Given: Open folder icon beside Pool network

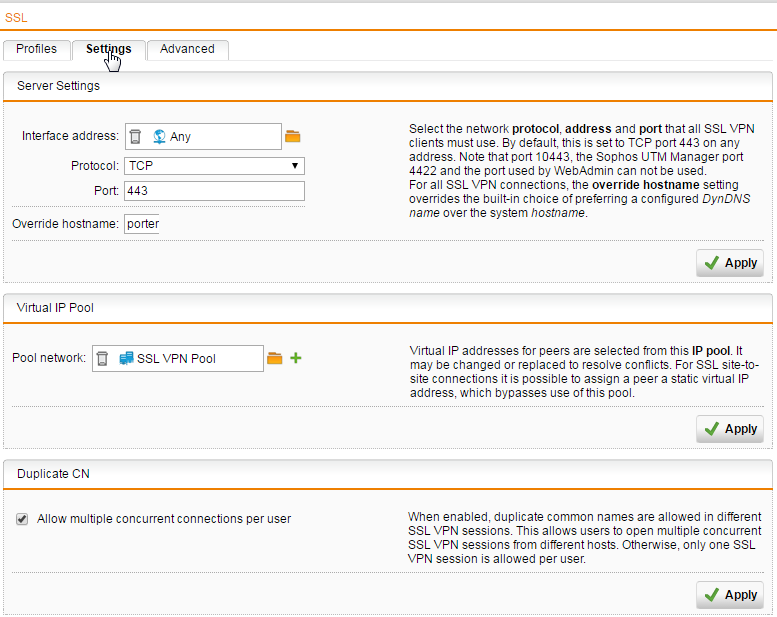Looking at the screenshot, I should click(275, 358).
